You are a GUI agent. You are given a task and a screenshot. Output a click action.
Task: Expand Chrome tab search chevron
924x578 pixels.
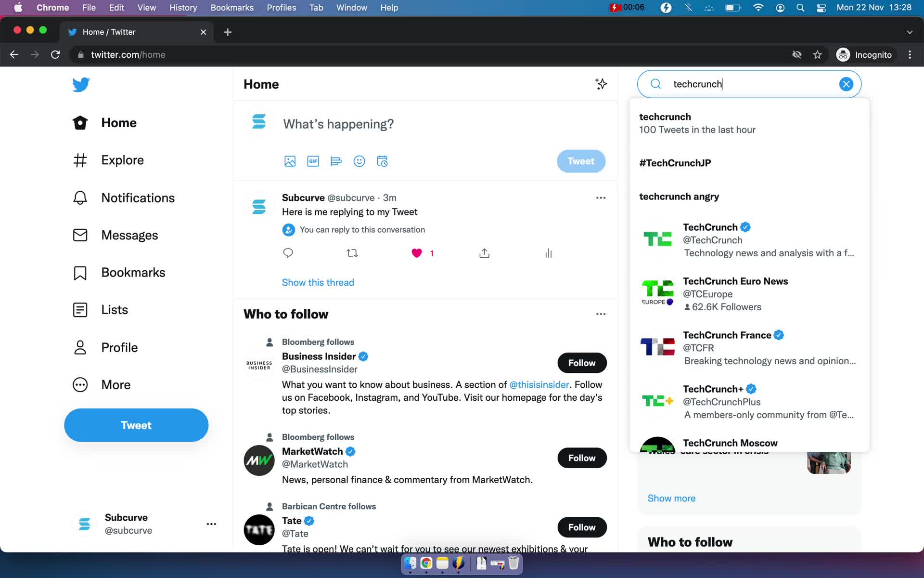[x=910, y=32]
